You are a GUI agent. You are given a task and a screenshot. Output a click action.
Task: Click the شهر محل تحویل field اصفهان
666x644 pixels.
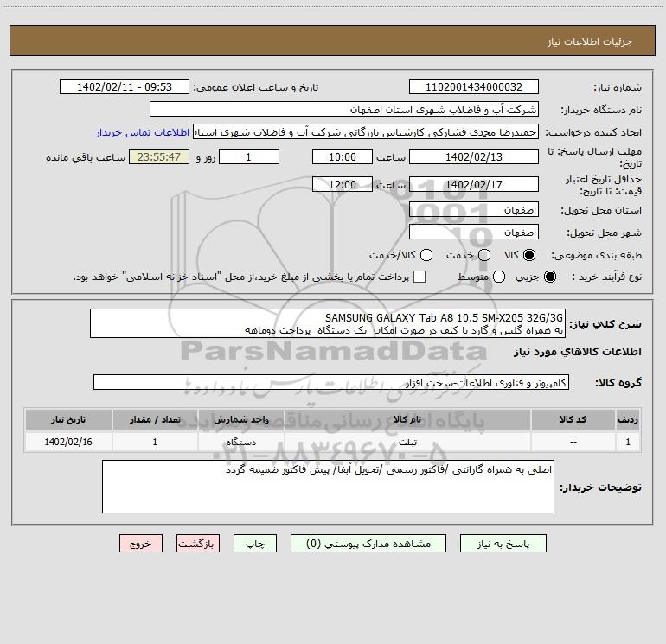click(474, 233)
